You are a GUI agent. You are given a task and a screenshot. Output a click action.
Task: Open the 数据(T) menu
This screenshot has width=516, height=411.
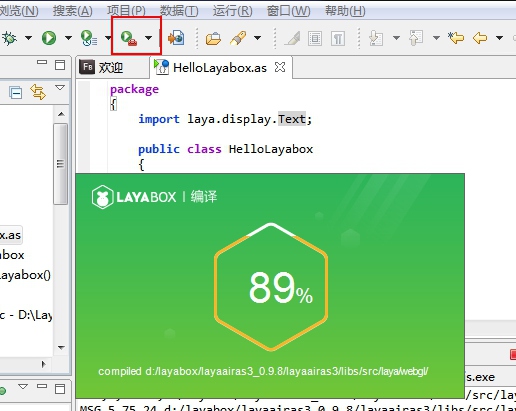(179, 11)
